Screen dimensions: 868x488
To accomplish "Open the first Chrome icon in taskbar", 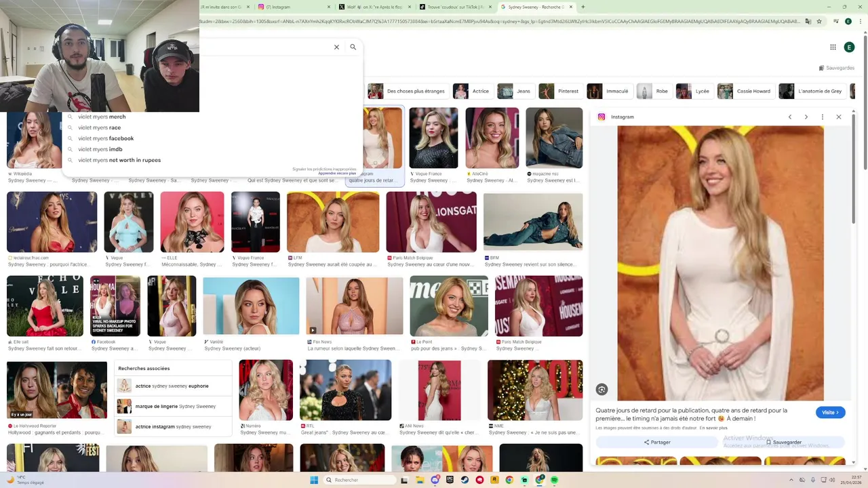I will pos(509,480).
